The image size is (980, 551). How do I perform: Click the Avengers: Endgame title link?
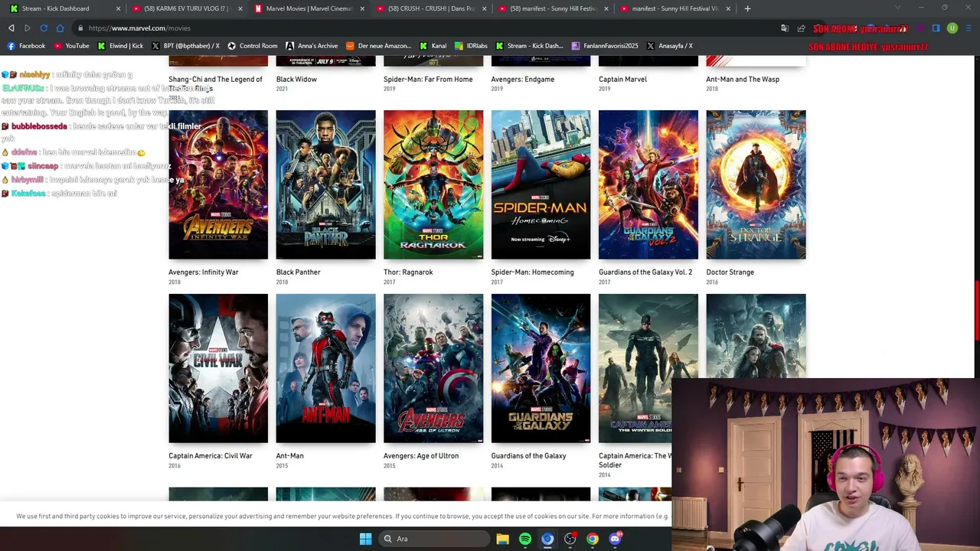(x=523, y=80)
